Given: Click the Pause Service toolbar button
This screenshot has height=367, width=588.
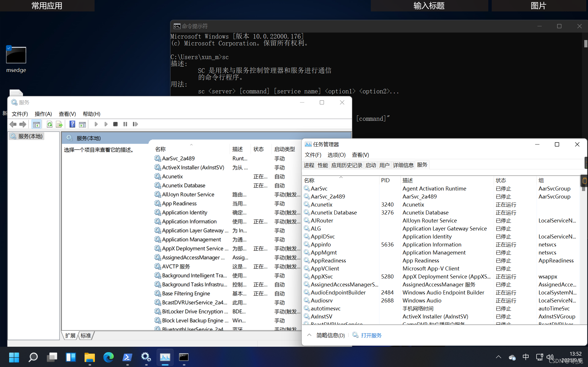Looking at the screenshot, I should coord(125,124).
